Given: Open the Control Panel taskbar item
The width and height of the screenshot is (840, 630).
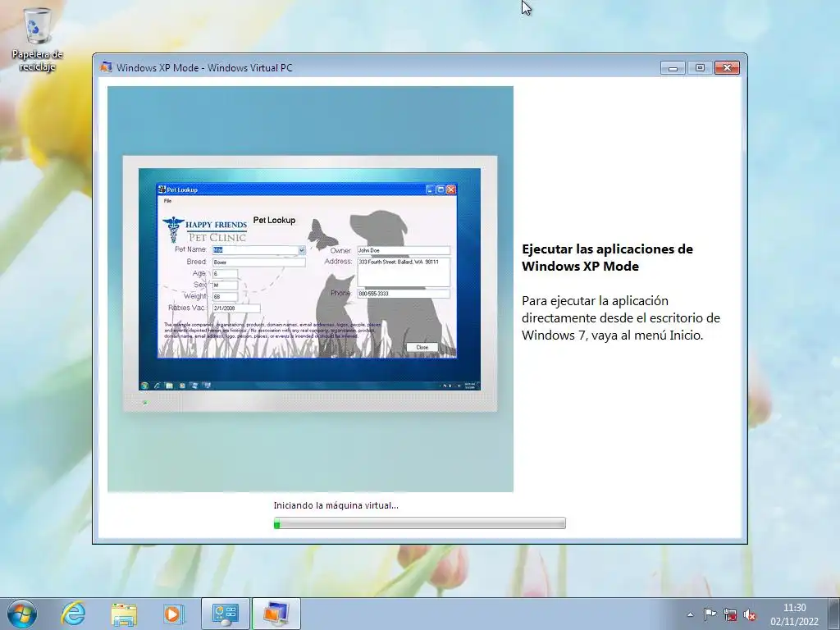Looking at the screenshot, I should (225, 614).
